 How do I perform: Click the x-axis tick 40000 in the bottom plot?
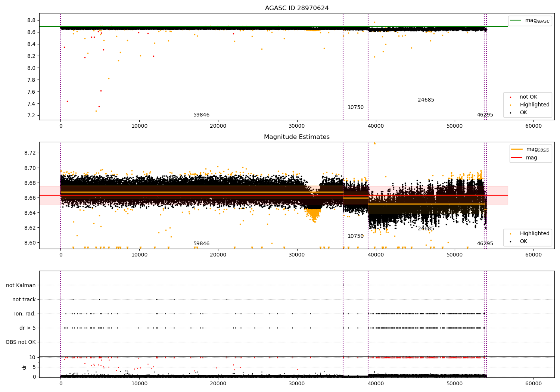click(376, 384)
